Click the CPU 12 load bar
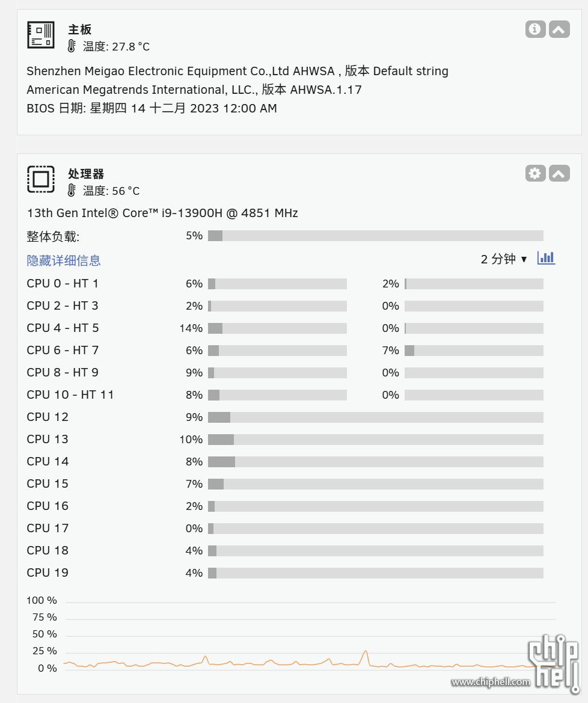This screenshot has width=588, height=703. 375,417
